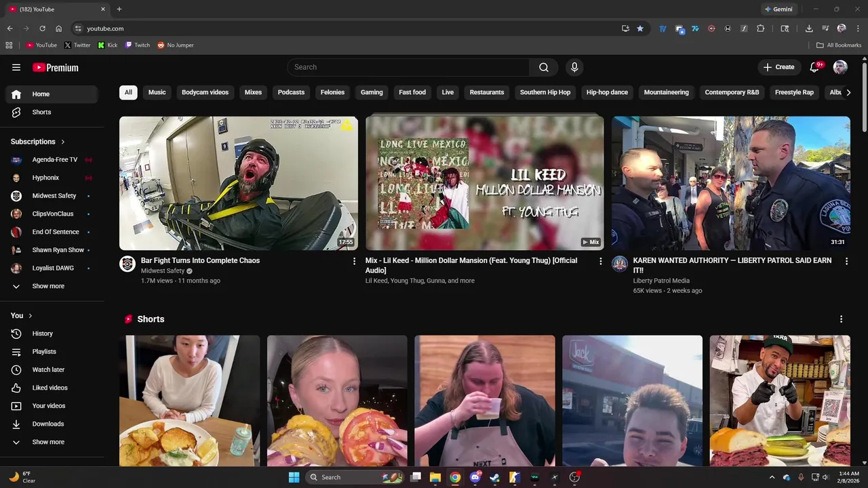868x488 pixels.
Task: Open Chrome extensions puzzle icon
Action: (x=760, y=28)
